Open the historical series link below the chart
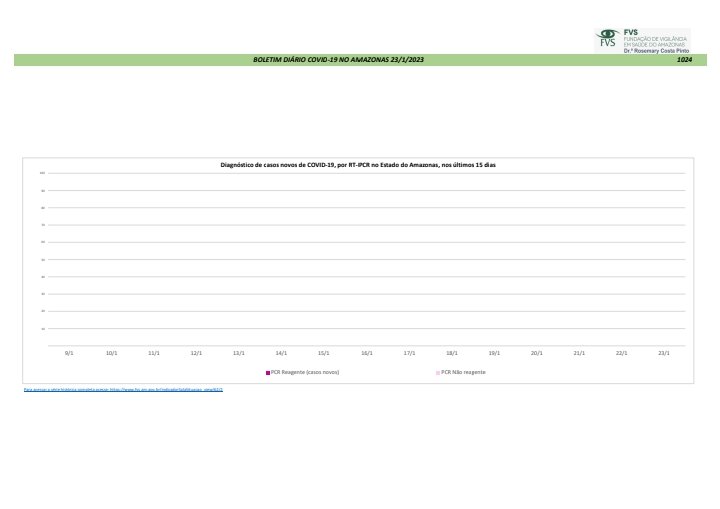 pyautogui.click(x=123, y=389)
